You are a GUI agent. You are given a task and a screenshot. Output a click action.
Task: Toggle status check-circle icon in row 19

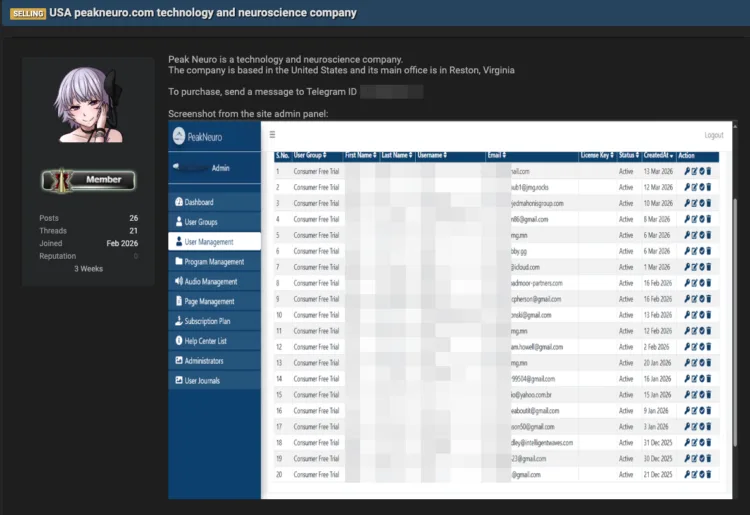pos(702,458)
